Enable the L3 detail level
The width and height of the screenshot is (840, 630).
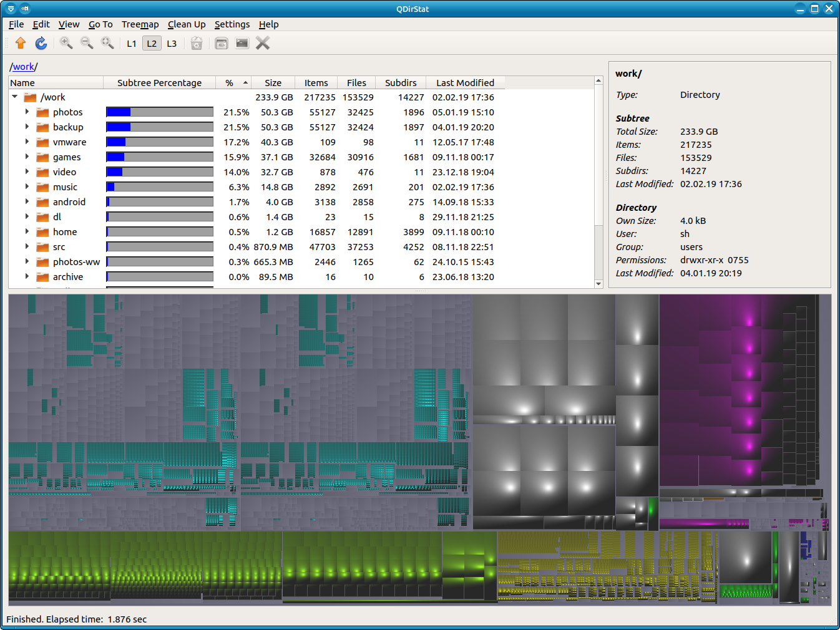[172, 43]
